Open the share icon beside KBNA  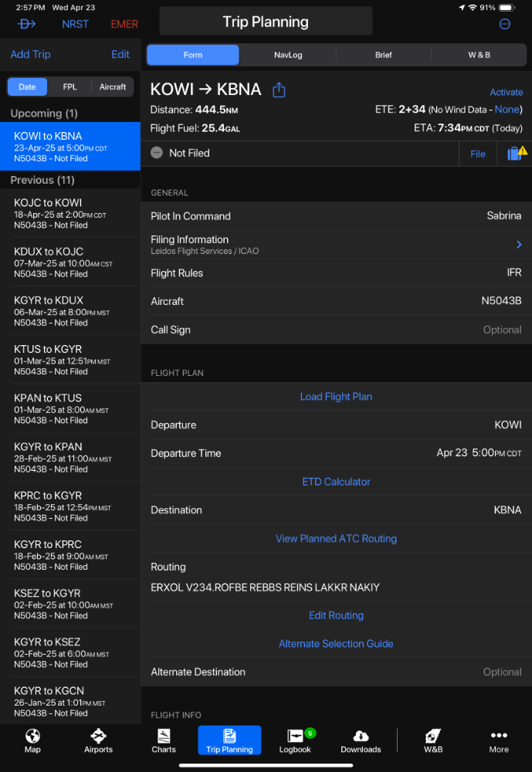pyautogui.click(x=279, y=90)
